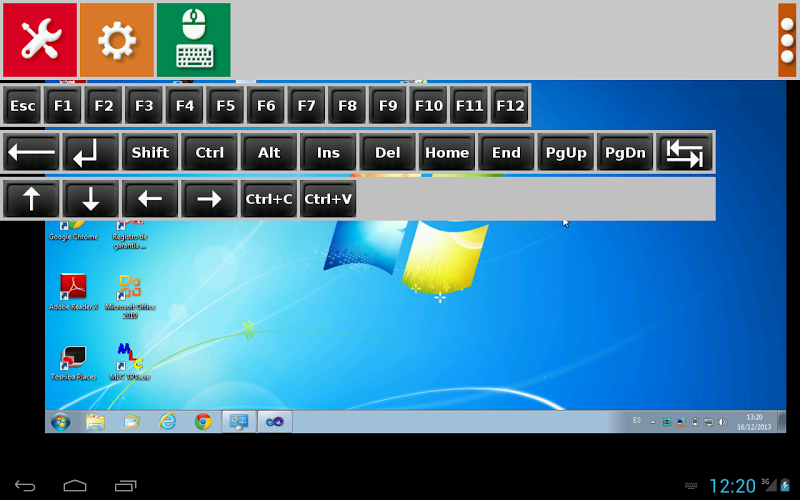800x500 pixels.
Task: Select Adobe Reader X desktop icon
Action: 73,292
